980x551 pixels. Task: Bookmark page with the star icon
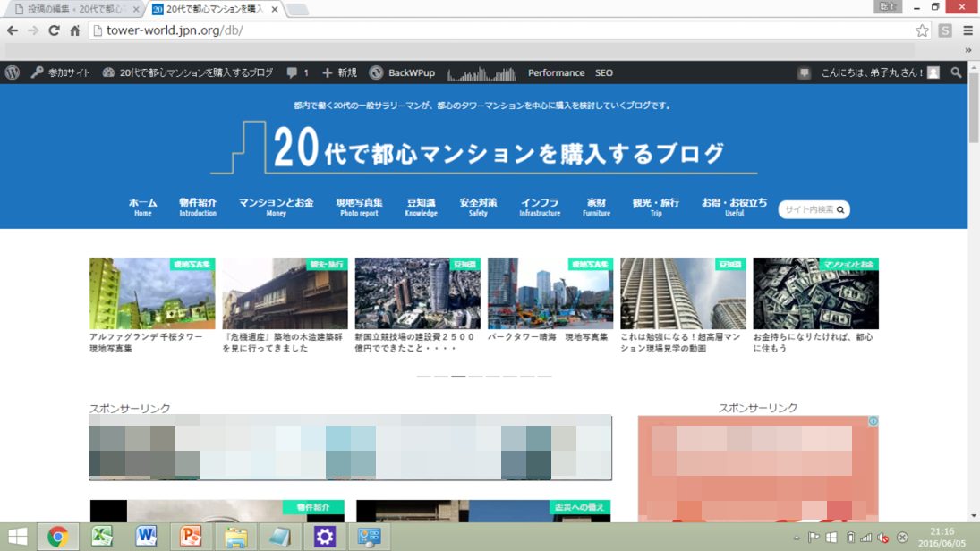(x=922, y=30)
